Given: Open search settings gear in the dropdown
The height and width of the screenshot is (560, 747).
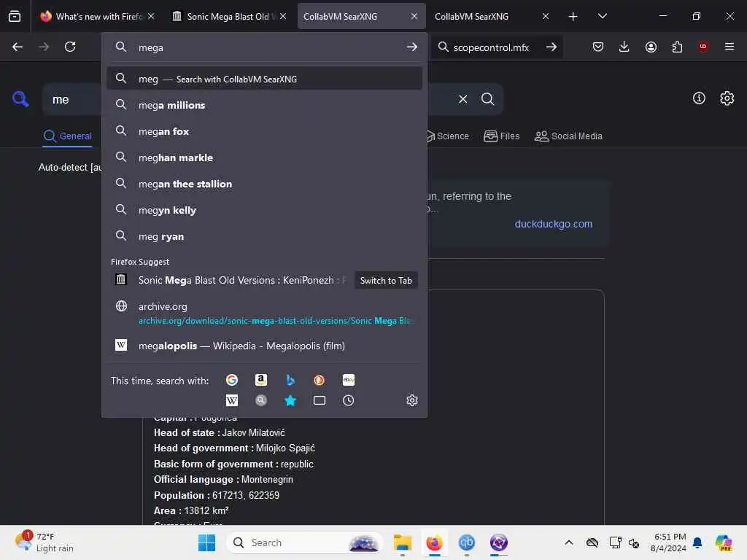Looking at the screenshot, I should (412, 400).
